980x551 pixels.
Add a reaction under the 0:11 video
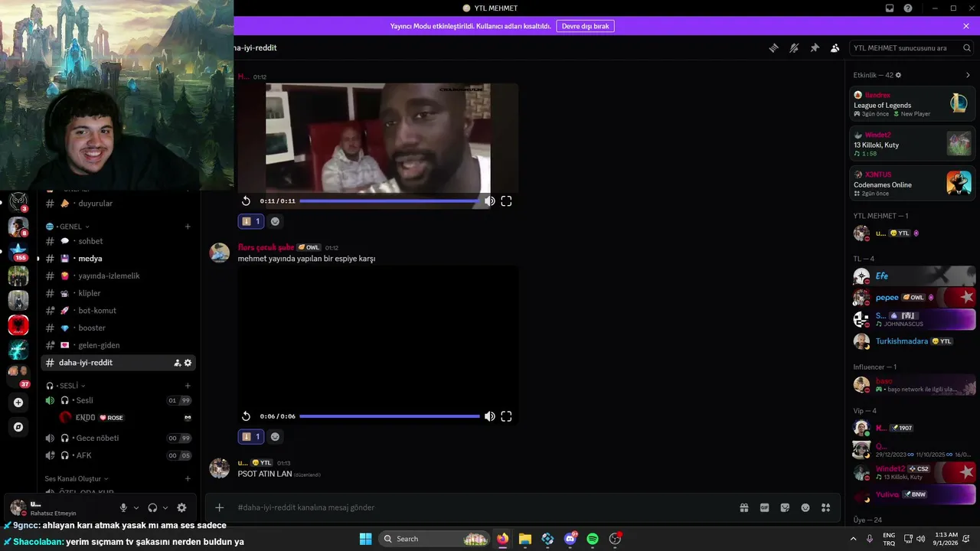pyautogui.click(x=275, y=221)
